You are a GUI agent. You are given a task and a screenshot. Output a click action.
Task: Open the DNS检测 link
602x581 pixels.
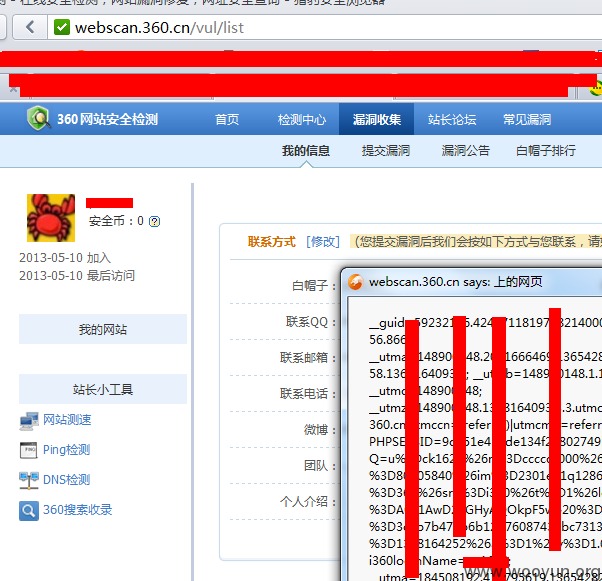[66, 480]
